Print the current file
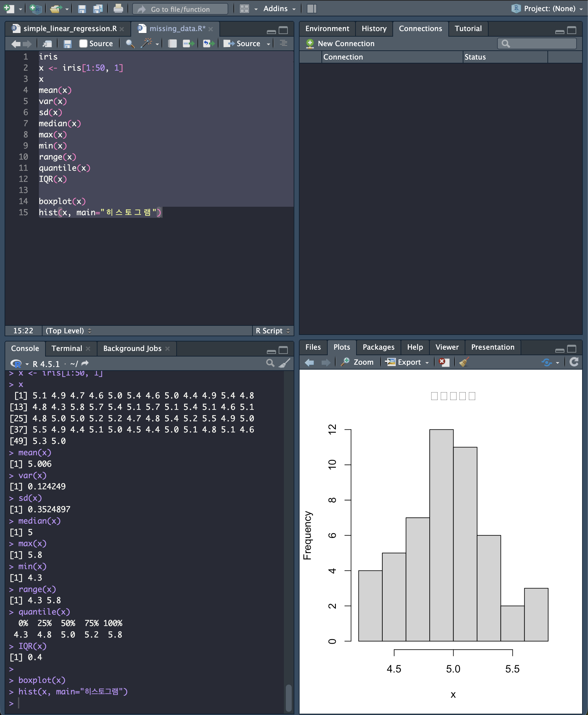588x715 pixels. (118, 9)
